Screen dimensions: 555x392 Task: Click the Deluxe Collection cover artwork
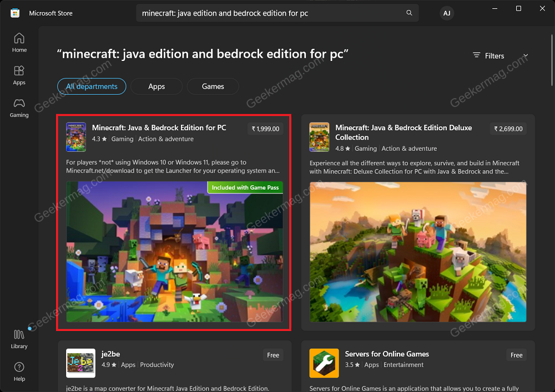pyautogui.click(x=418, y=252)
